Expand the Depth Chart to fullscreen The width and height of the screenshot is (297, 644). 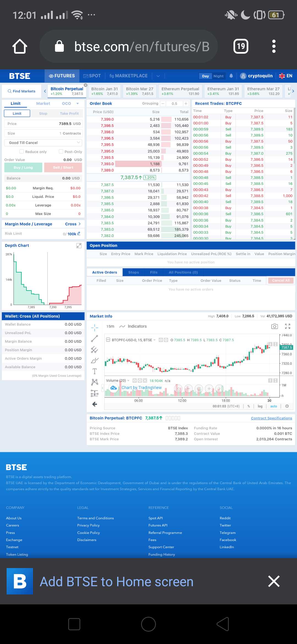(79, 245)
